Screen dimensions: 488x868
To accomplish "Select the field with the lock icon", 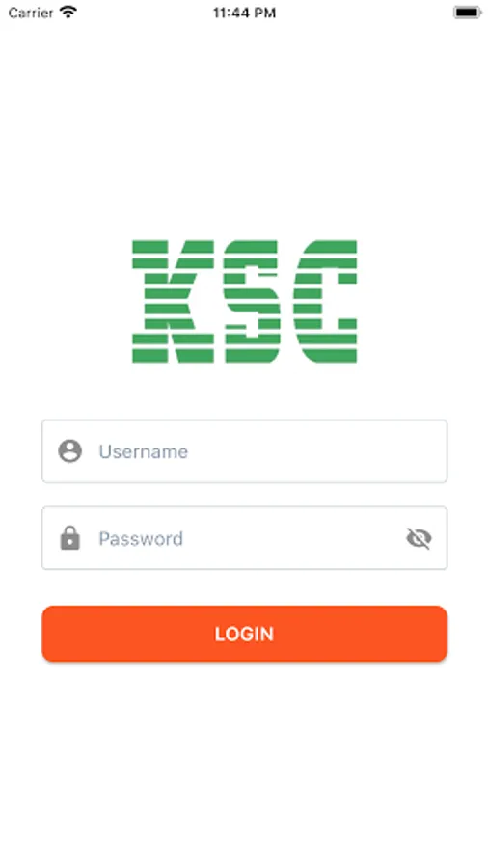I will coord(245,538).
